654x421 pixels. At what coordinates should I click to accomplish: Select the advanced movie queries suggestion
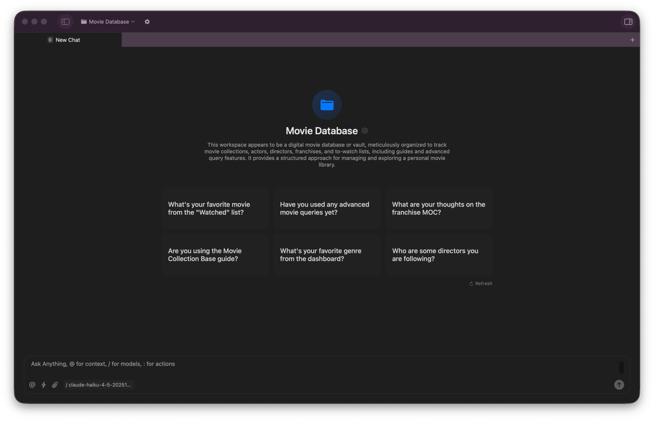tap(327, 208)
